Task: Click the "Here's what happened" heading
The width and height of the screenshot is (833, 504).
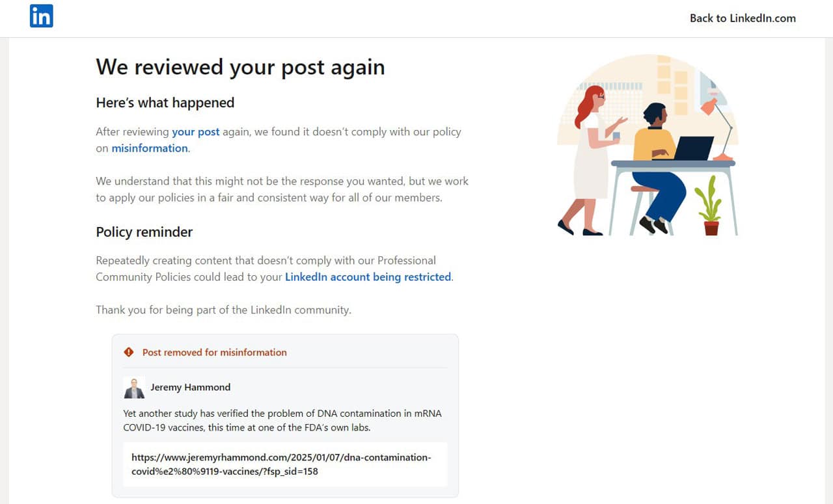Action: 165,103
